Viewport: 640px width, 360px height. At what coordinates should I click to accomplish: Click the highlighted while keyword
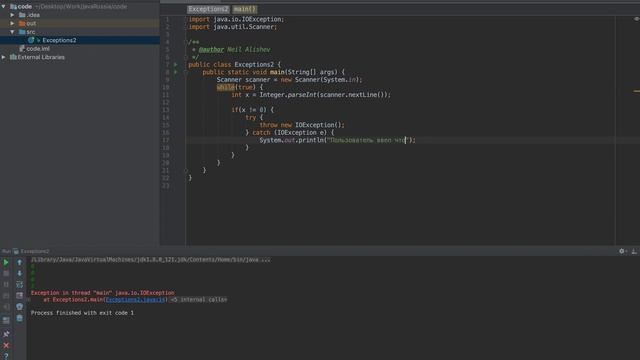point(226,87)
